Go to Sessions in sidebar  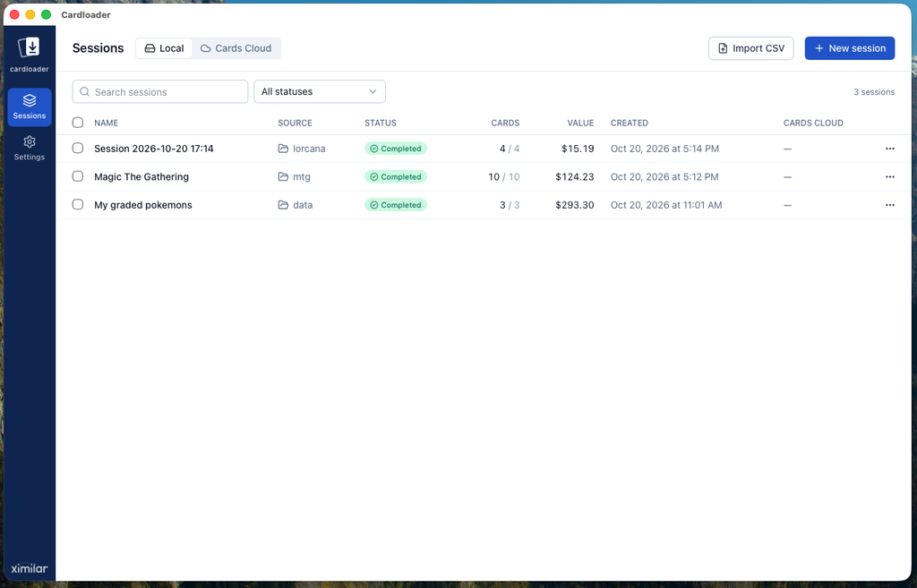[30, 107]
